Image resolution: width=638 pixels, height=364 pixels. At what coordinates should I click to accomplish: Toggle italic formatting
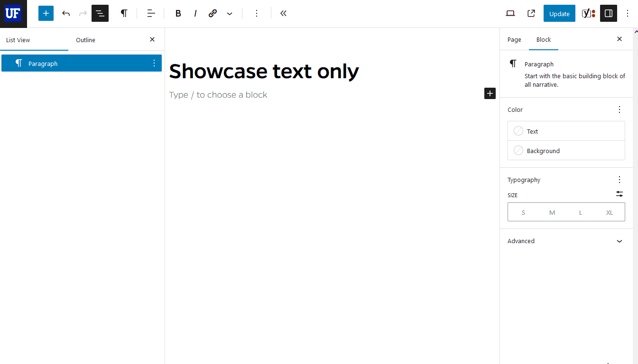pos(195,13)
